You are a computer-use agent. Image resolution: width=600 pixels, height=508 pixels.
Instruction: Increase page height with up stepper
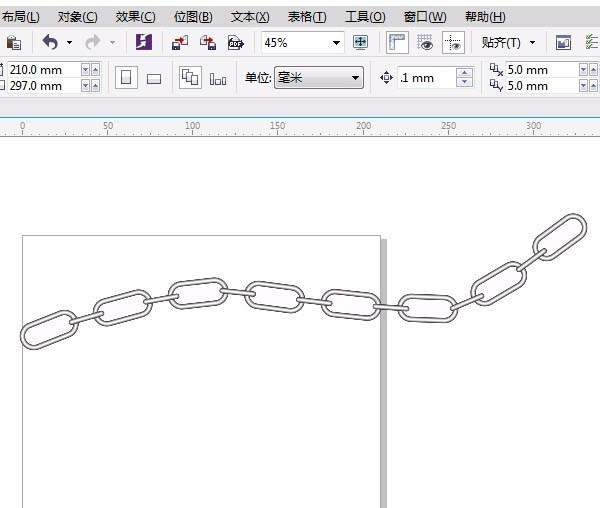[95, 86]
